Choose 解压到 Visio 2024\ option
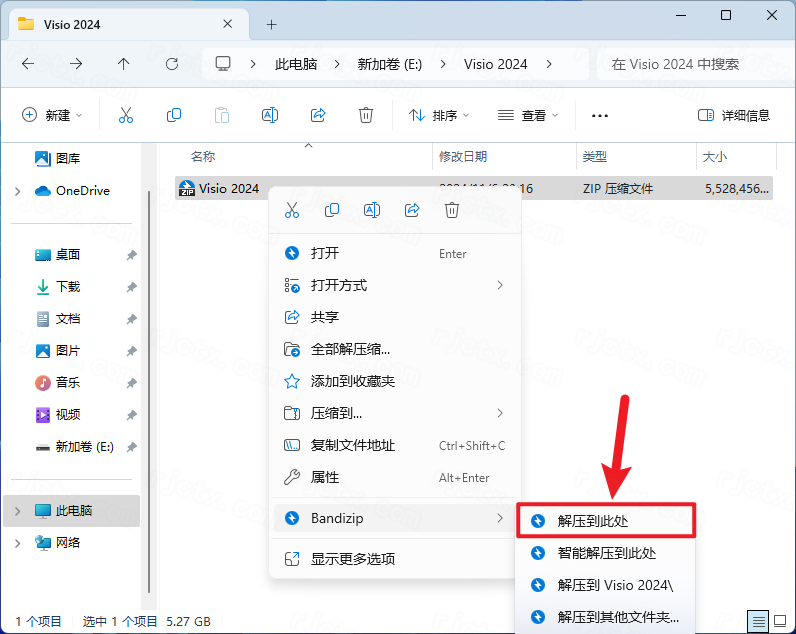This screenshot has width=796, height=634. 606,585
